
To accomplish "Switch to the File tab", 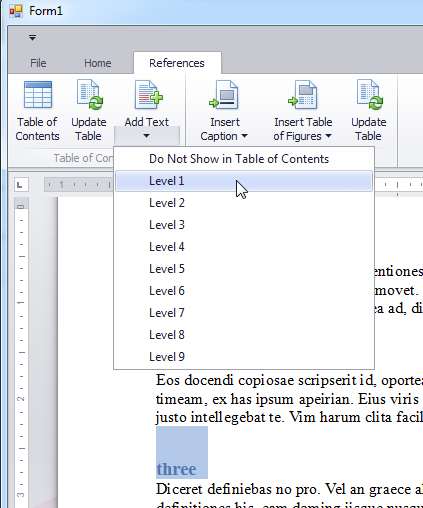I will click(38, 63).
